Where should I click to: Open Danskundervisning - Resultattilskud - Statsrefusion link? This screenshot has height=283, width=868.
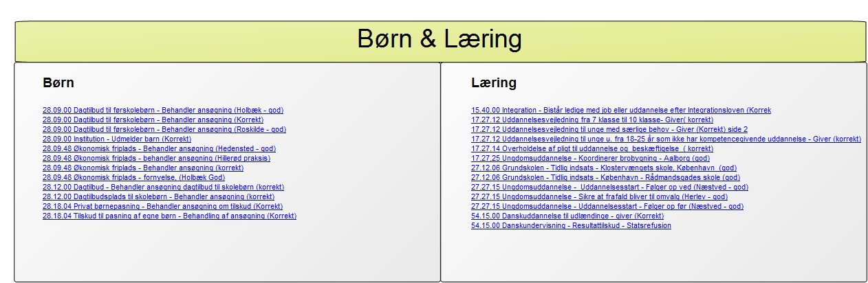571,225
